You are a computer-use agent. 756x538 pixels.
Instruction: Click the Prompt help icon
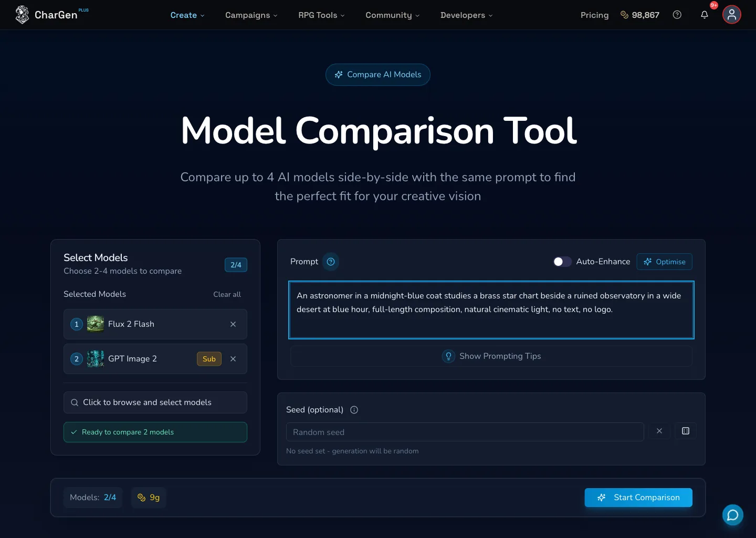tap(331, 262)
